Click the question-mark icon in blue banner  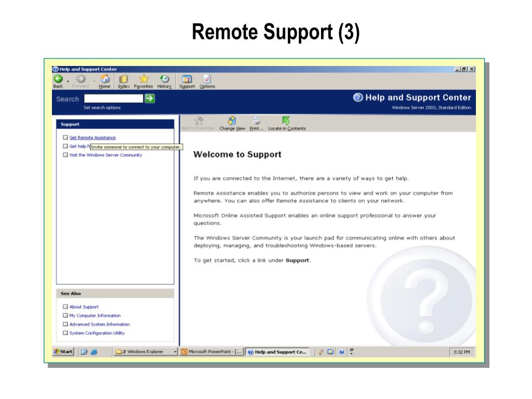(358, 97)
